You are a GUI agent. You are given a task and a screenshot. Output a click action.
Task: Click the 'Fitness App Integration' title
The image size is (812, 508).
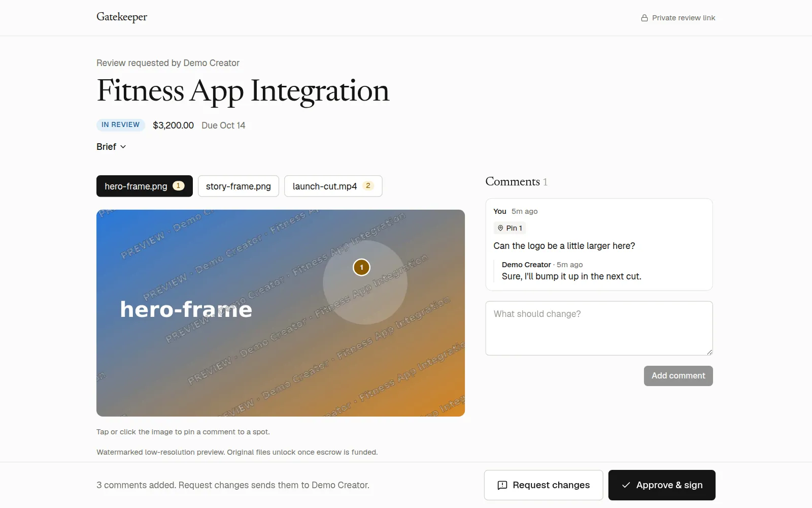pos(243,91)
